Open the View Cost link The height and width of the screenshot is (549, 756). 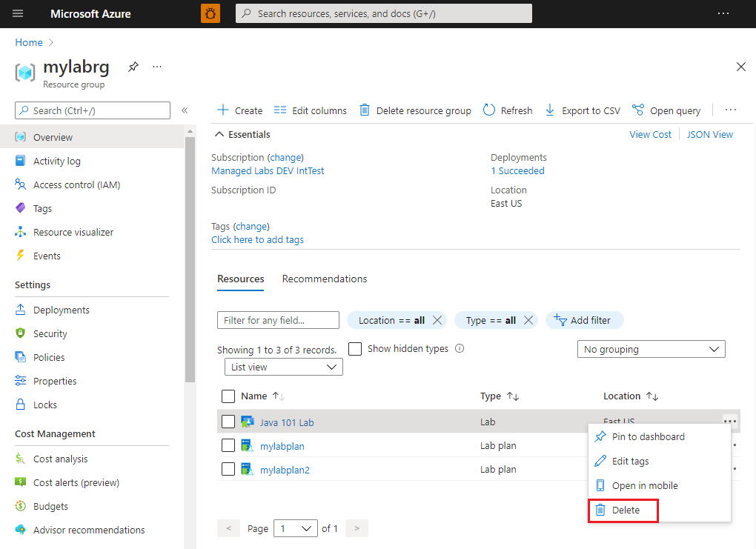[651, 135]
